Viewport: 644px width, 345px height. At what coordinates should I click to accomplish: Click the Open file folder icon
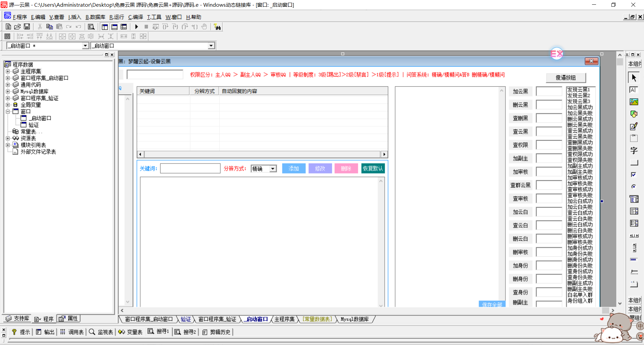pyautogui.click(x=17, y=27)
